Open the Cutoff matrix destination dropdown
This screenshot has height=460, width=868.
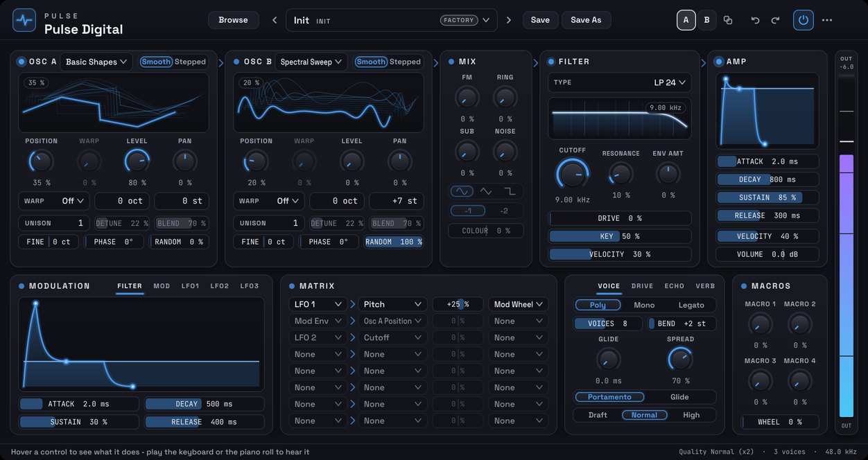point(392,337)
